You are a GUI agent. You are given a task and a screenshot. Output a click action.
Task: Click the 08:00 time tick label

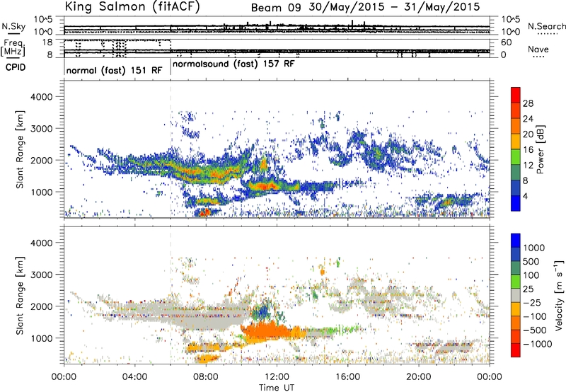pyautogui.click(x=206, y=377)
